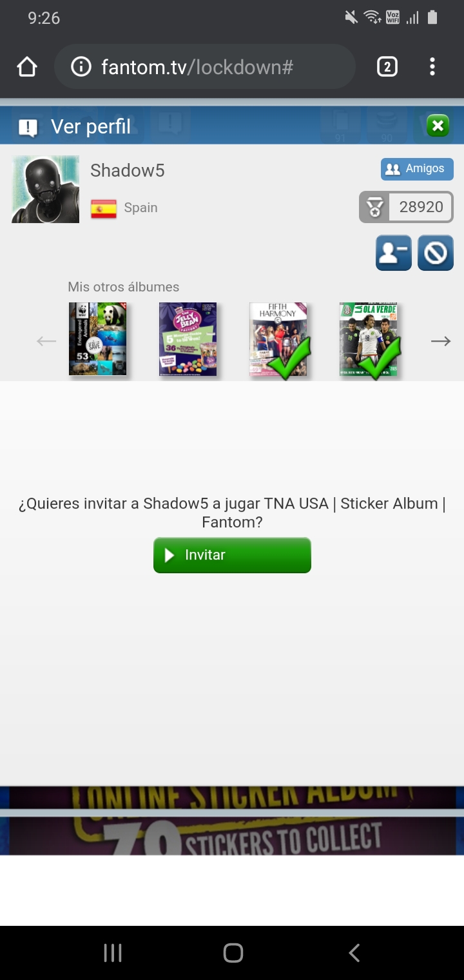Image resolution: width=464 pixels, height=980 pixels.
Task: Show the previous albums with the left arrow
Action: coord(46,341)
